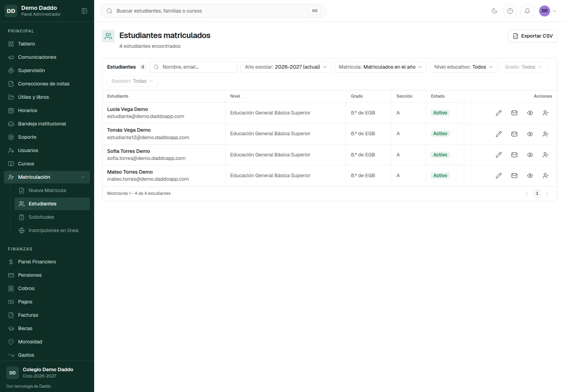565x392 pixels.
Task: Open Inscripciones en línea item
Action: coord(52,230)
